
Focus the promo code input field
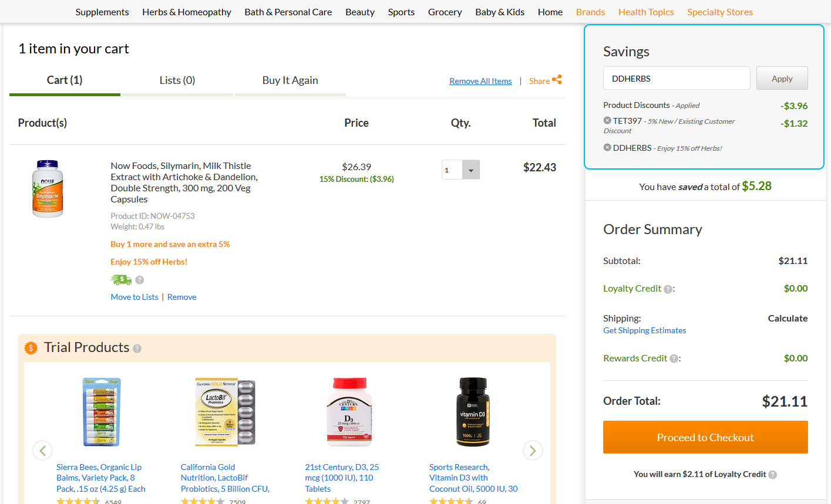677,78
